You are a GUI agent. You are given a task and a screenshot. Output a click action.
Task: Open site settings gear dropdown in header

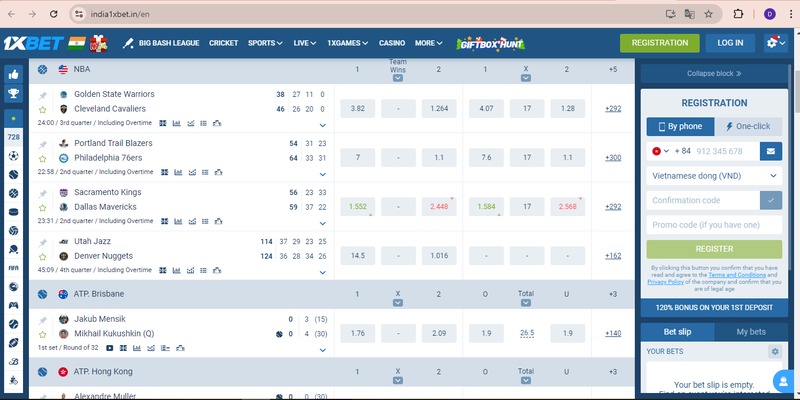(776, 43)
